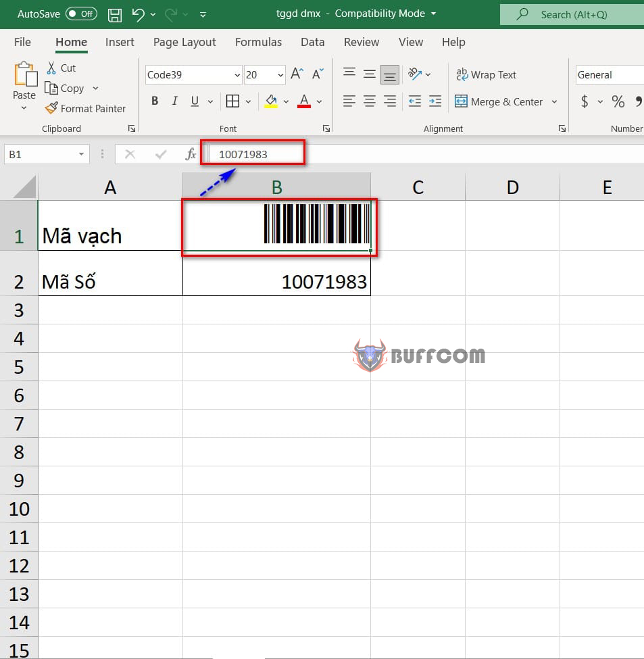Click the Redo arrow icon
This screenshot has height=659, width=644.
171,15
